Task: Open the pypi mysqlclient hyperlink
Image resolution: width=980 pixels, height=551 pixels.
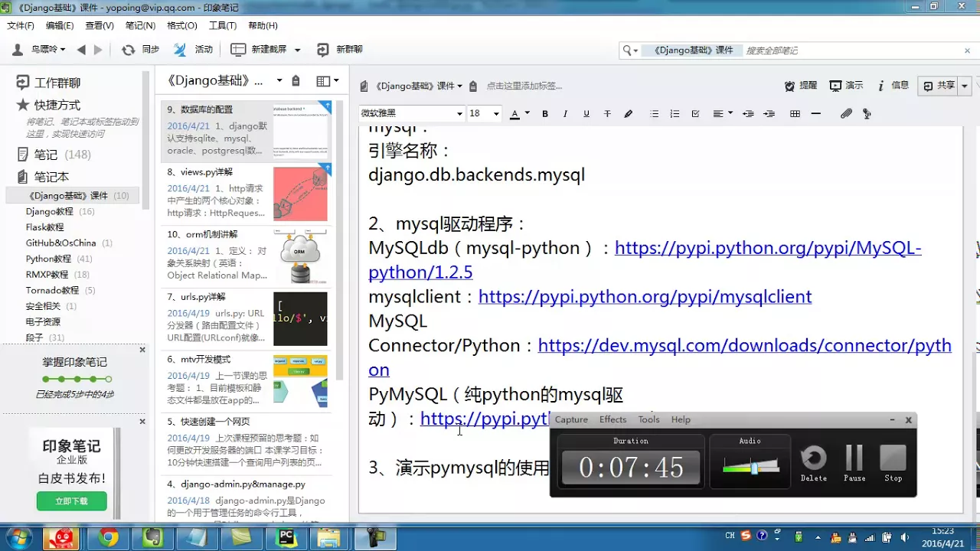Action: pyautogui.click(x=645, y=297)
